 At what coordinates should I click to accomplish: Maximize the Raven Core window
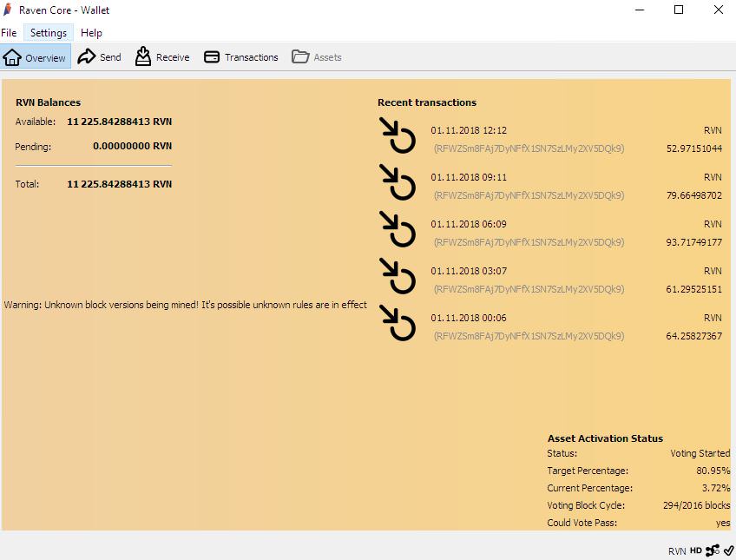pyautogui.click(x=678, y=10)
